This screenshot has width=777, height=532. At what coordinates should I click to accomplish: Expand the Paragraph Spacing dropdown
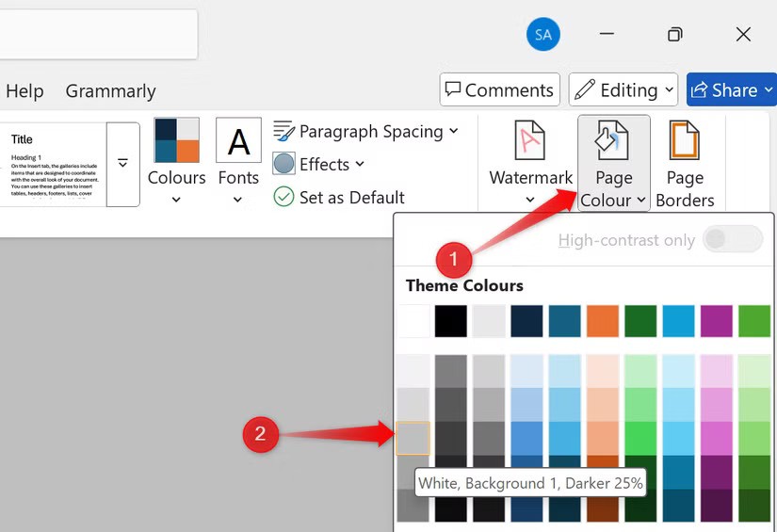tap(453, 131)
